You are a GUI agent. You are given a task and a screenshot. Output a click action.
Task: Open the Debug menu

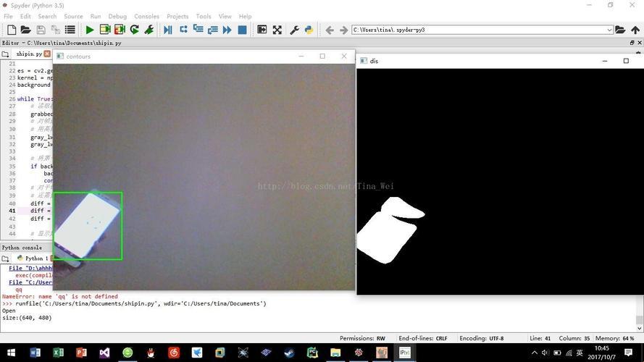pos(117,17)
